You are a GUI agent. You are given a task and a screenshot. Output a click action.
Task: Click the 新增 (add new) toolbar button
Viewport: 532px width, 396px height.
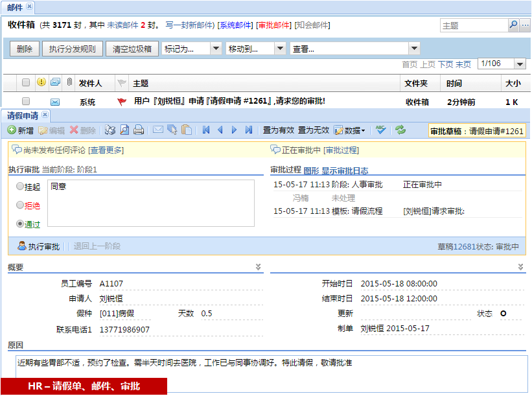tap(20, 130)
